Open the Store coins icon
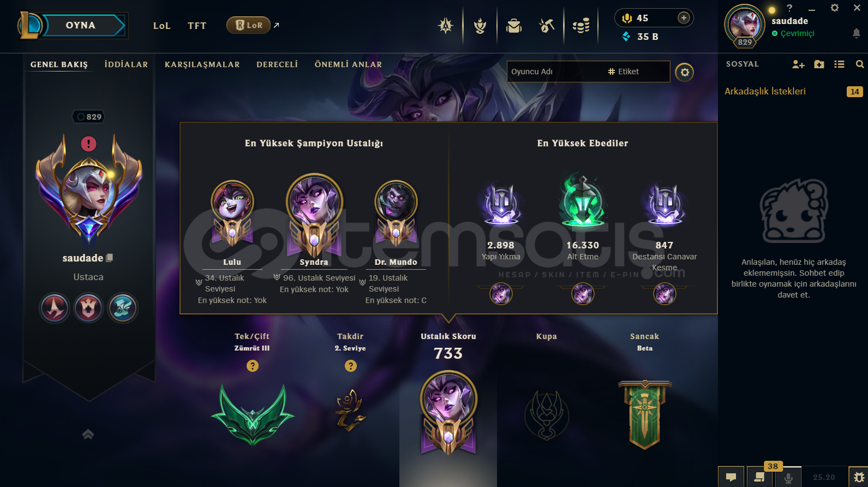The height and width of the screenshot is (487, 868). [x=581, y=26]
